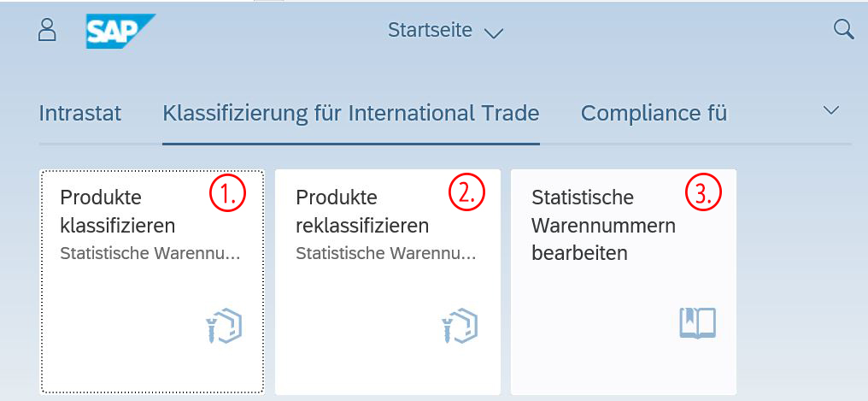The width and height of the screenshot is (868, 401).
Task: Open Statistische Warennummern bearbeiten tile title
Action: coord(603,226)
